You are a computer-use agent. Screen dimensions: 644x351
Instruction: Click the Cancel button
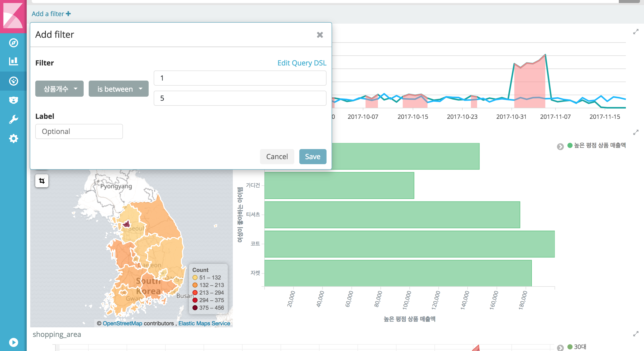pyautogui.click(x=277, y=157)
